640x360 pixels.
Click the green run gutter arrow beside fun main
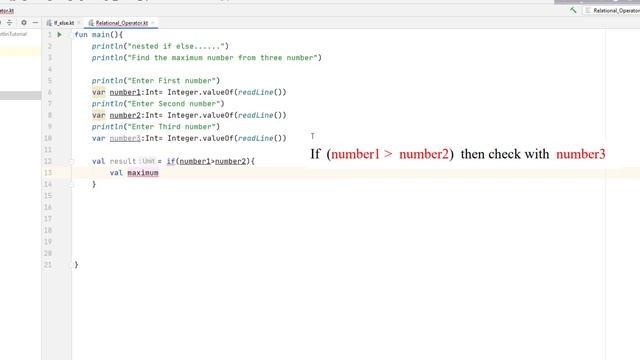[60, 35]
